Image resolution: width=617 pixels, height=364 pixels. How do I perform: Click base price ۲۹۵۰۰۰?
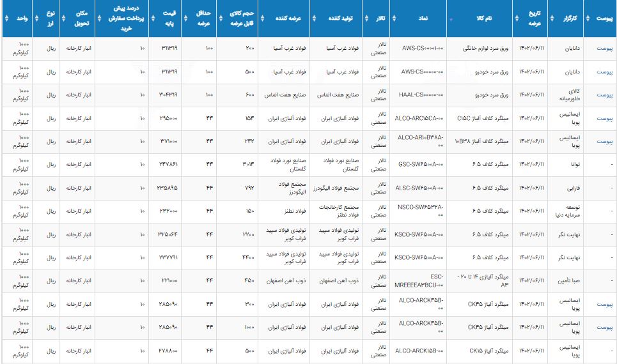[x=168, y=118]
